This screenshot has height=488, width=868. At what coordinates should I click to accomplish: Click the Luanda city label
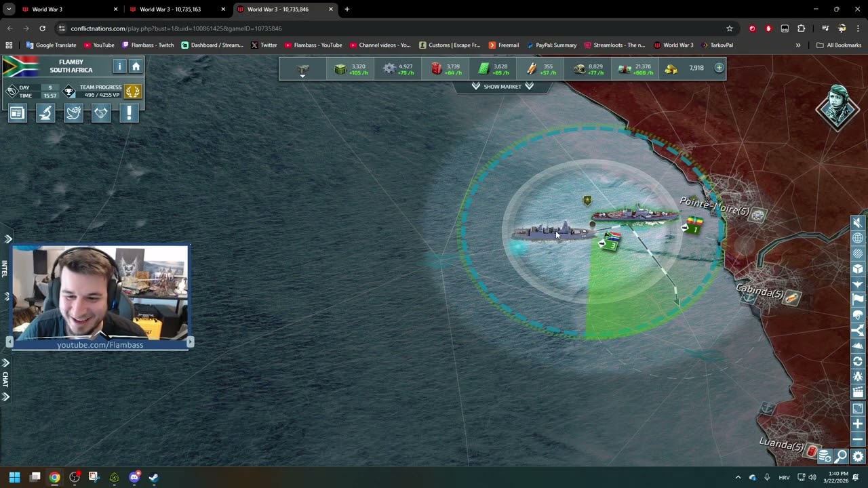(781, 445)
